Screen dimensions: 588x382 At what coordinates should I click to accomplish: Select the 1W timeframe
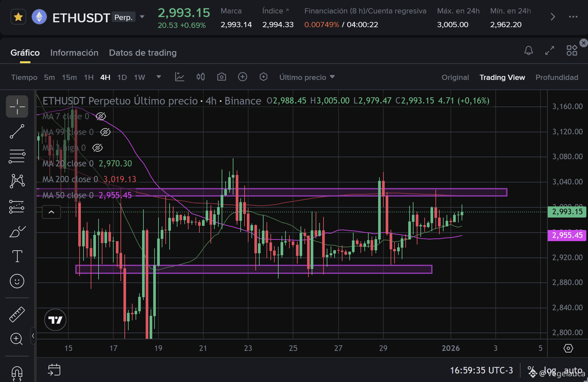point(139,77)
